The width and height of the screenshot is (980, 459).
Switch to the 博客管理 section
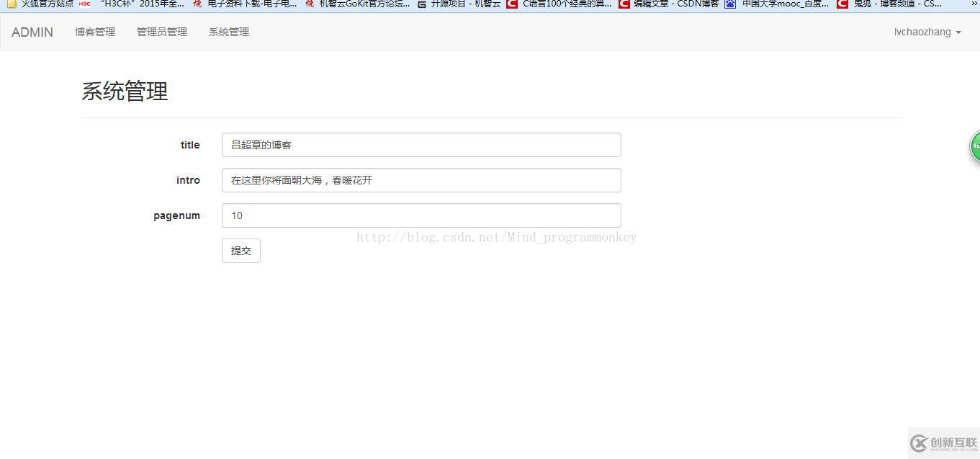coord(94,32)
